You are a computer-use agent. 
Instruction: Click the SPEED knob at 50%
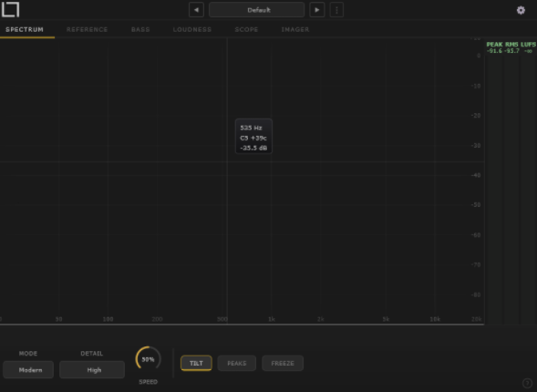(149, 359)
